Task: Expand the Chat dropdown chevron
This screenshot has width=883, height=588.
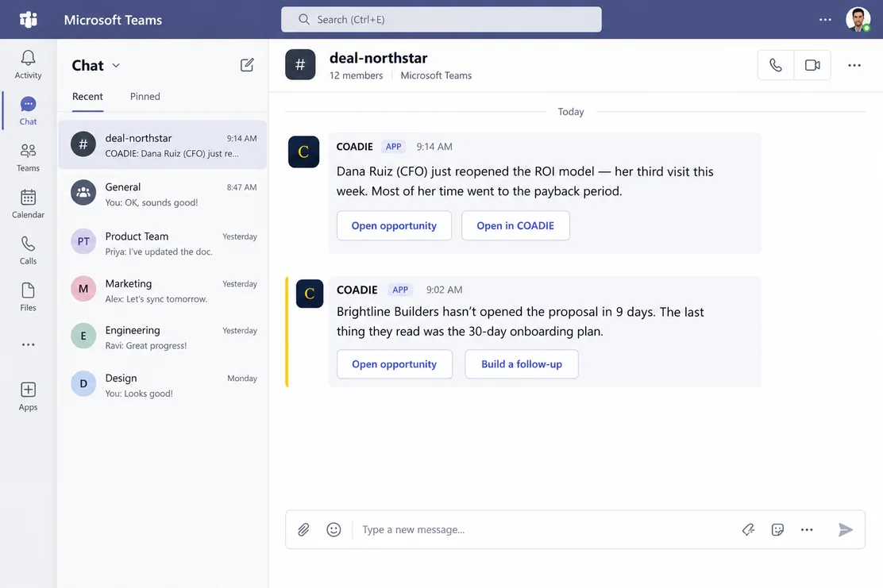Action: coord(116,65)
